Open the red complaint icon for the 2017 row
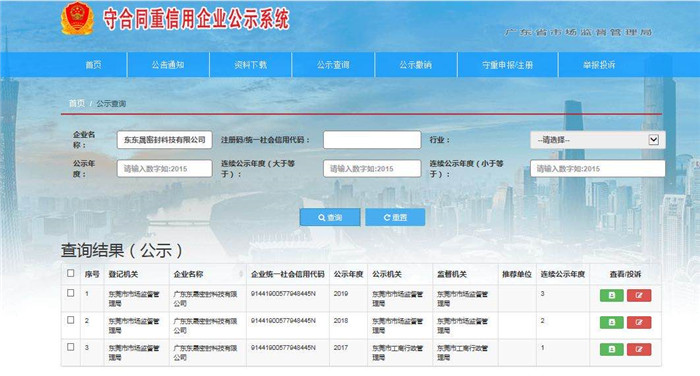 639,349
